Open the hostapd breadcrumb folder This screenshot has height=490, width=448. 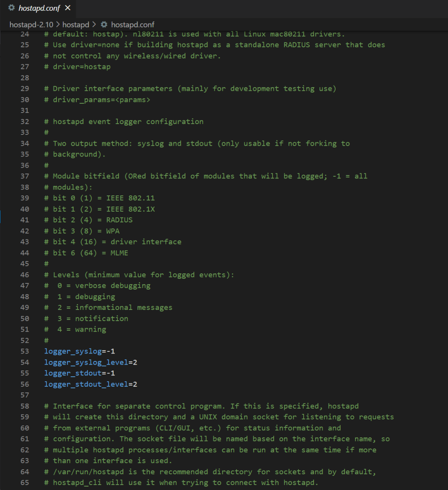pos(76,24)
